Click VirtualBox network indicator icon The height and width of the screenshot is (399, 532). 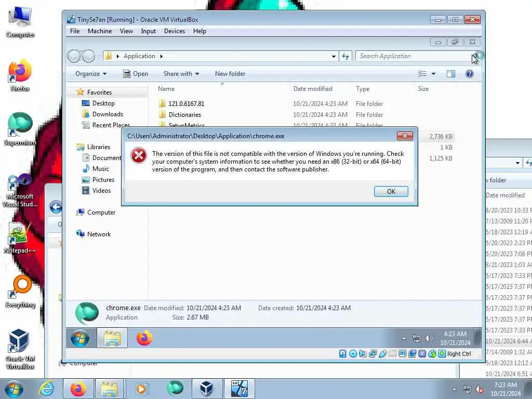pyautogui.click(x=373, y=354)
